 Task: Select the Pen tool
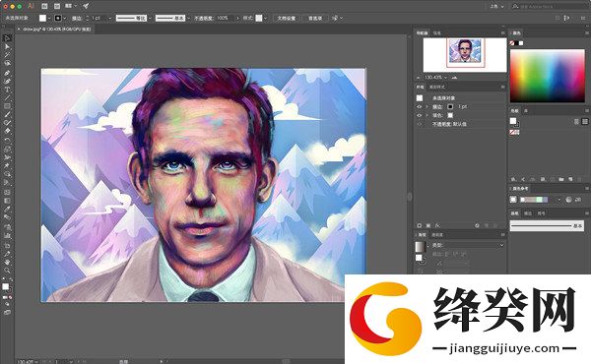tap(7, 73)
